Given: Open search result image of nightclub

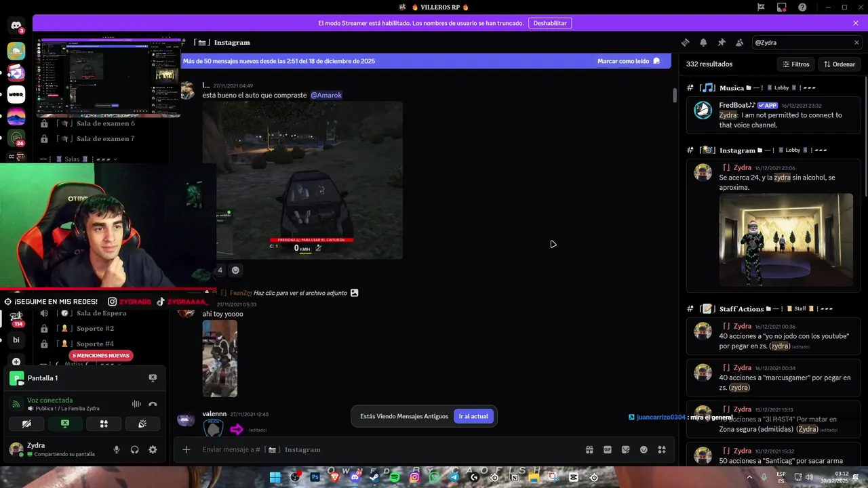Looking at the screenshot, I should click(786, 240).
